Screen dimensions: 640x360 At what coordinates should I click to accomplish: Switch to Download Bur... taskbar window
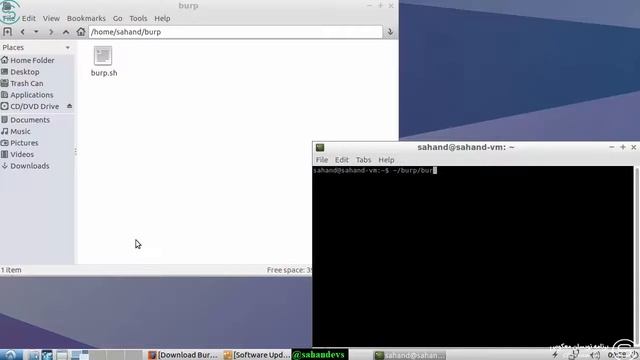pyautogui.click(x=182, y=355)
